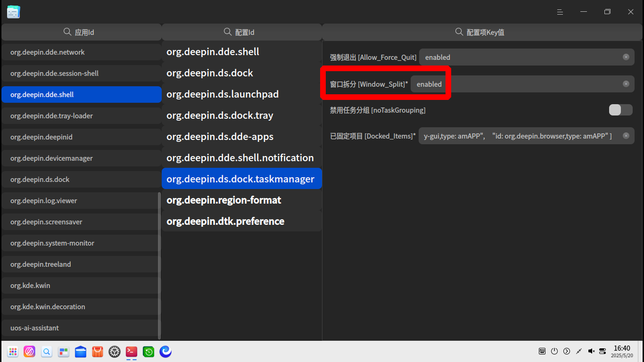Open org.deepin.ds.launchpad config
Viewport: 644px width, 362px height.
pyautogui.click(x=241, y=94)
